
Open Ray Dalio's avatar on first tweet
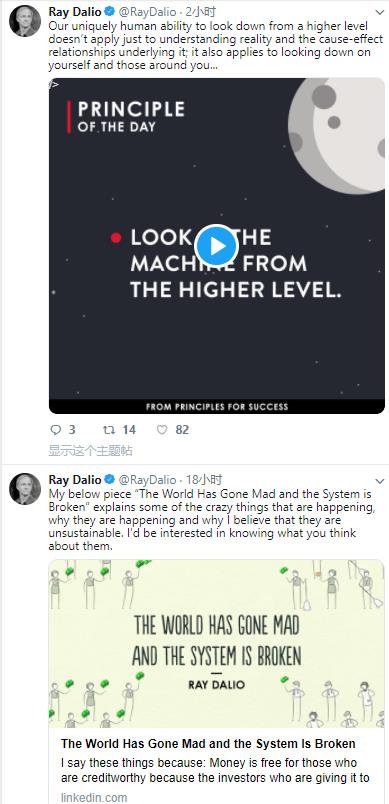point(25,21)
